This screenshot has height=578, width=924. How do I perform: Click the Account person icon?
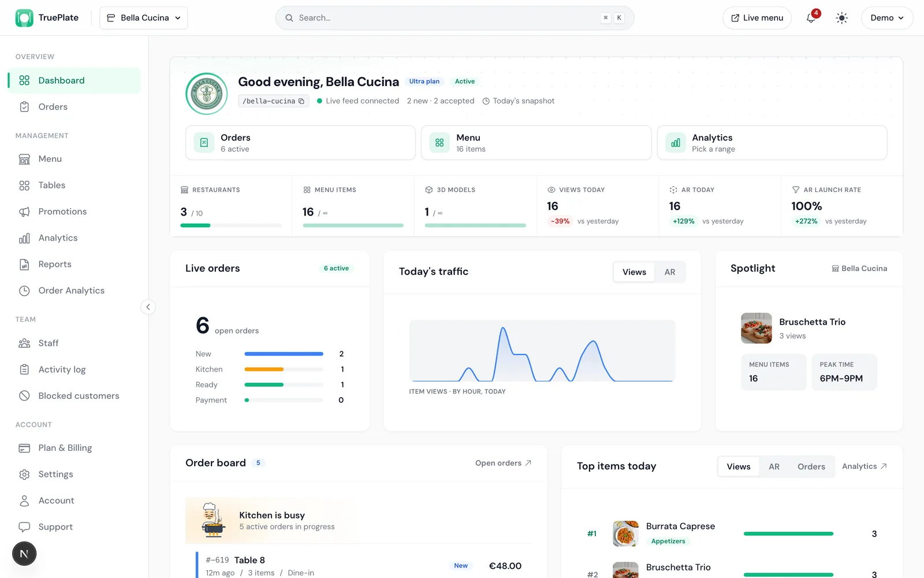click(24, 501)
